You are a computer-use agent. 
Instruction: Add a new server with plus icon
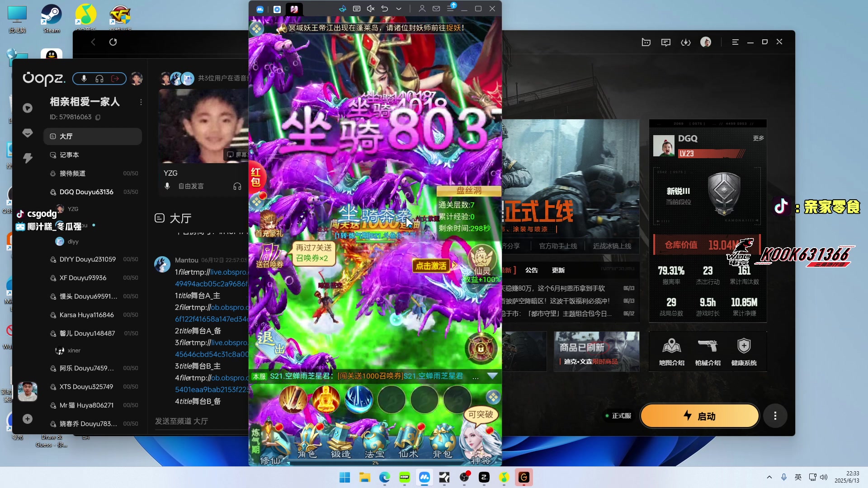(28, 419)
